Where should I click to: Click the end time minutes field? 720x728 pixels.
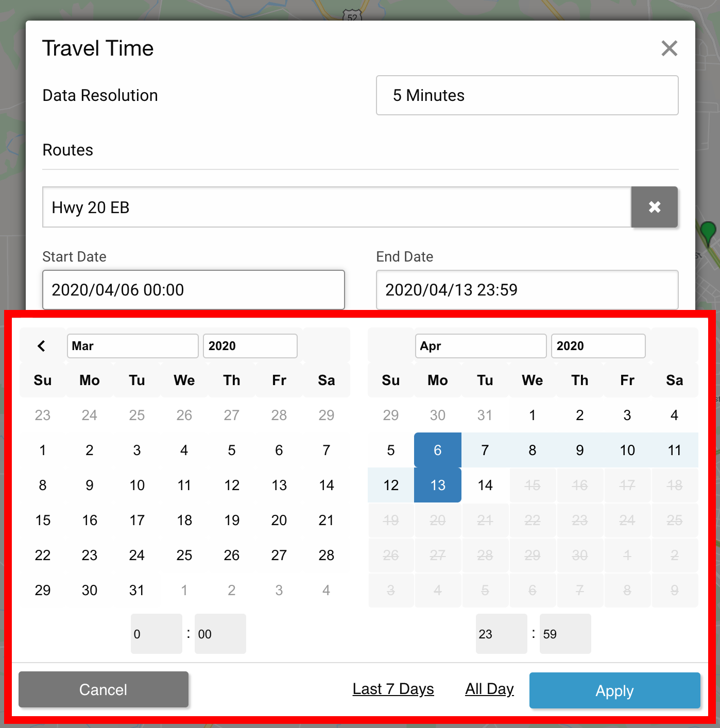[564, 634]
